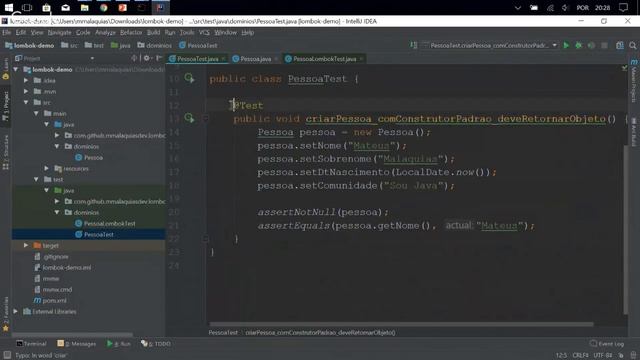
Task: Open Windows notification center
Action: click(x=623, y=7)
